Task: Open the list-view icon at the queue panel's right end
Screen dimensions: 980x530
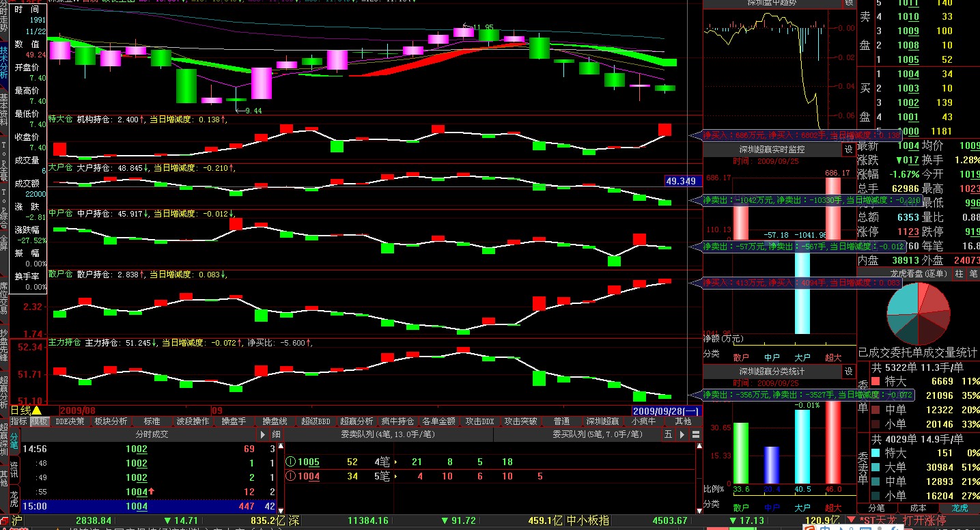Action: point(696,434)
